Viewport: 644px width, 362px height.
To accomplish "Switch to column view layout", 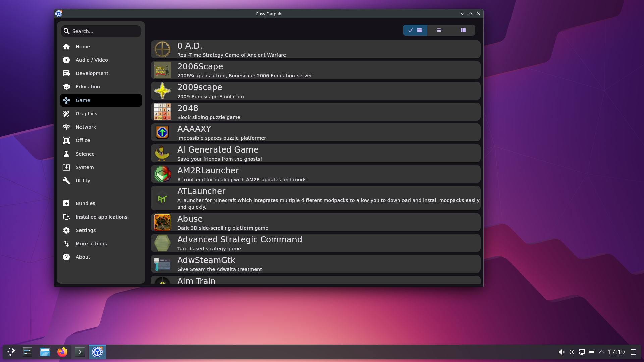I will coord(463,30).
